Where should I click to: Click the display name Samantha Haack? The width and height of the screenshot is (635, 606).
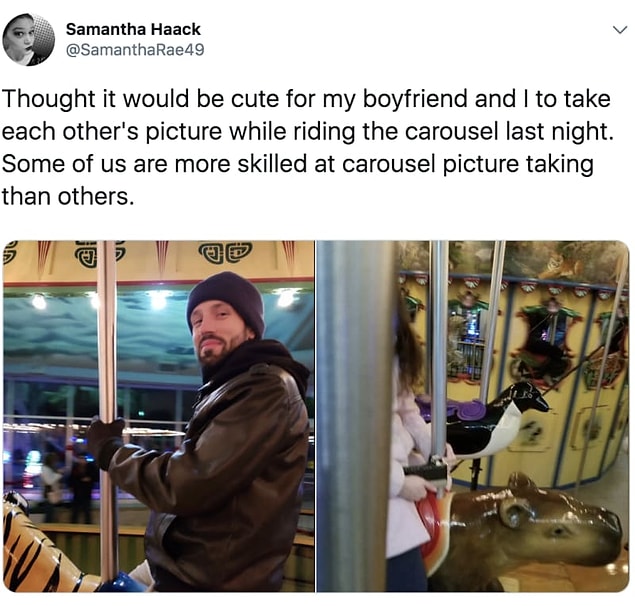pyautogui.click(x=133, y=29)
